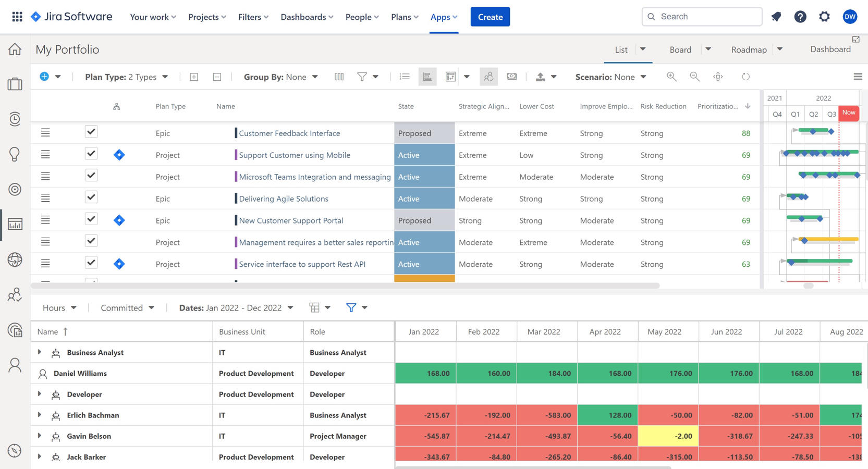Image resolution: width=868 pixels, height=469 pixels.
Task: Expand the Erlich Bachman resource row
Action: [x=40, y=415]
